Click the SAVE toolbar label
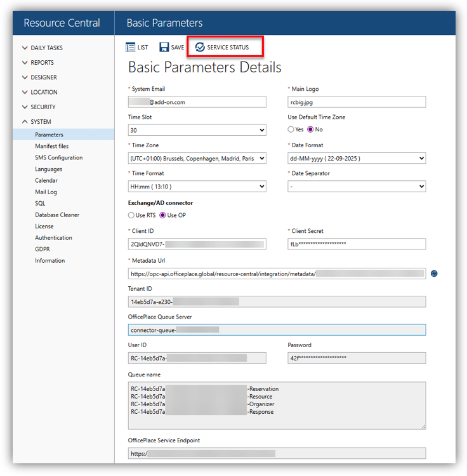The image size is (467, 476). pyautogui.click(x=178, y=48)
